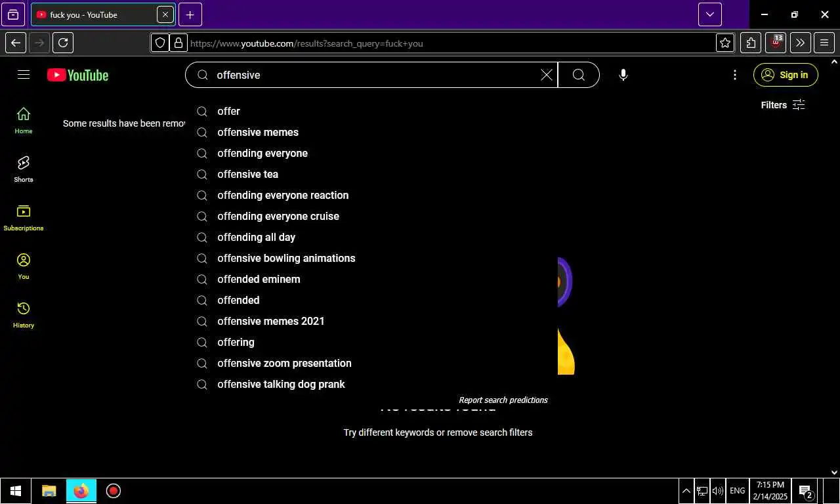Open Shorts in the sidebar
The height and width of the screenshot is (504, 840).
click(24, 169)
